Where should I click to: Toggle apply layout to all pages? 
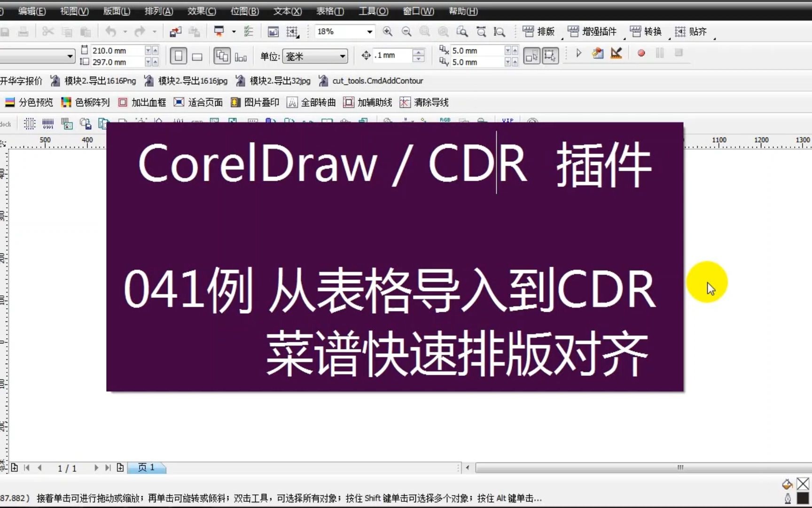[222, 56]
